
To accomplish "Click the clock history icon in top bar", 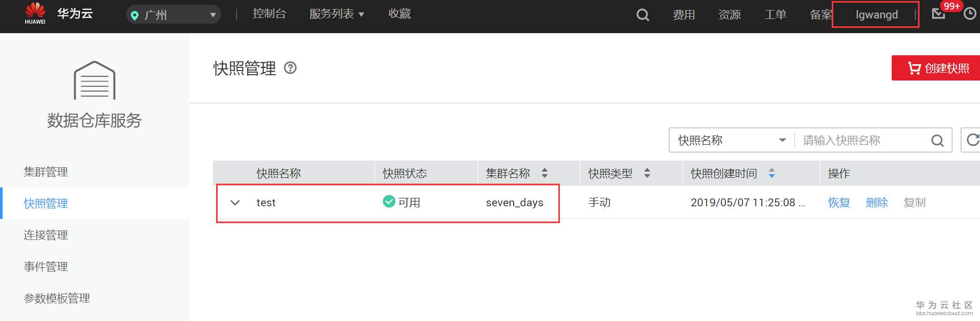I will click(970, 14).
